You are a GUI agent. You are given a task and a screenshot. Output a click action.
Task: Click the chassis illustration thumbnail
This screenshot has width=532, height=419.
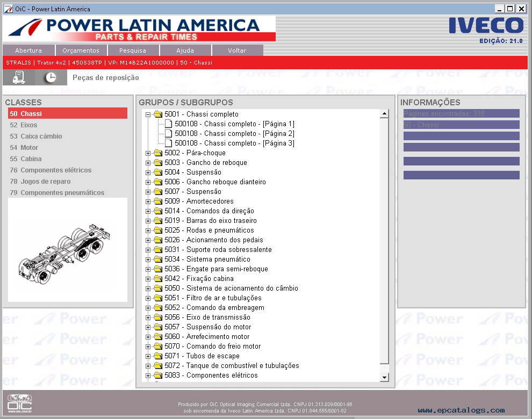click(x=68, y=250)
